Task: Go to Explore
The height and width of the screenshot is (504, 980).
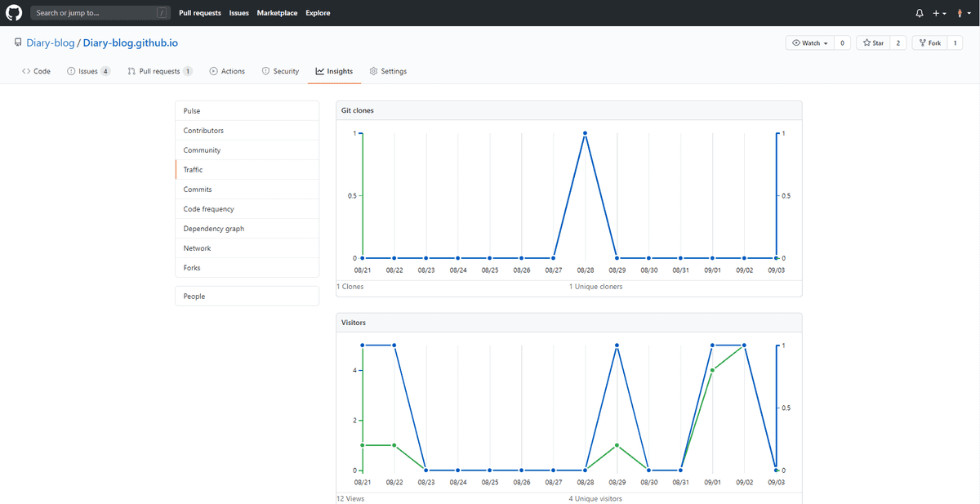Action: click(x=318, y=13)
